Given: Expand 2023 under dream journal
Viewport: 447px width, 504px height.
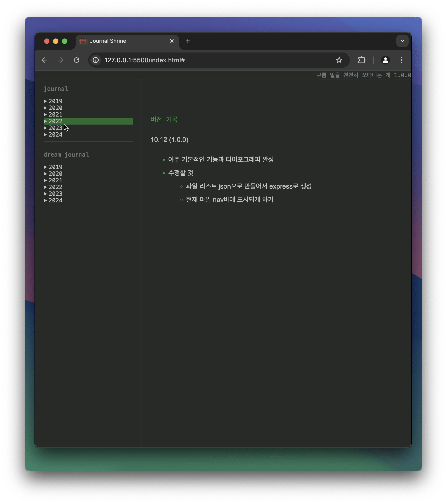Looking at the screenshot, I should click(x=55, y=194).
